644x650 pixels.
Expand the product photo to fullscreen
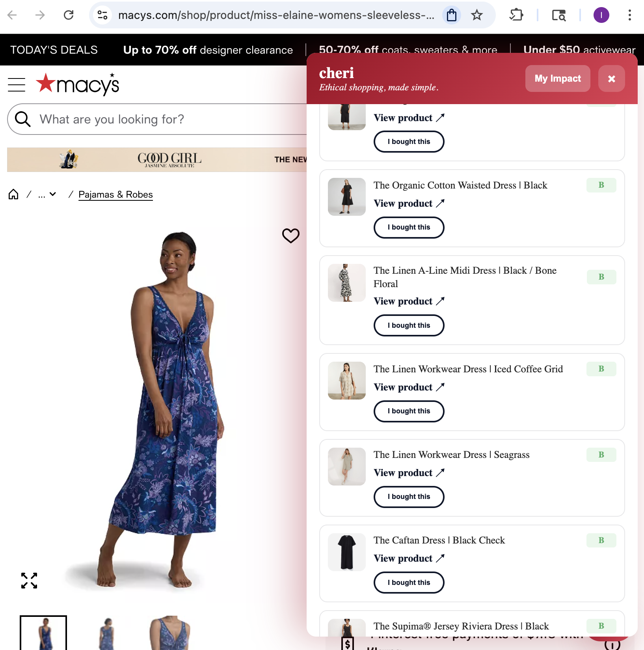[29, 580]
